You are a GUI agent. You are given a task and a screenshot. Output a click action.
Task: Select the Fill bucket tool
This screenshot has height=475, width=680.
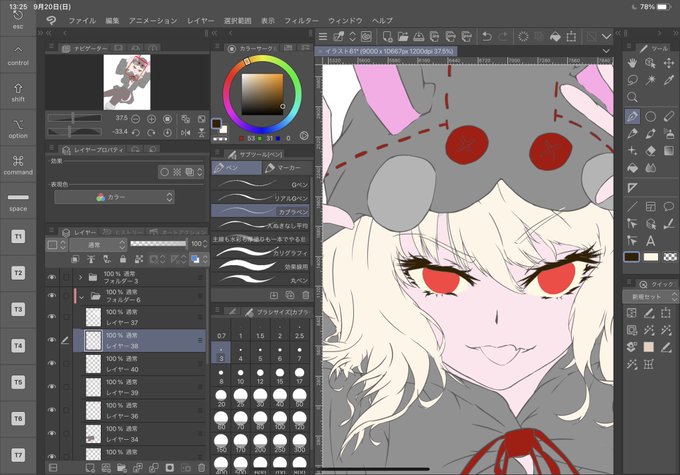coord(632,168)
